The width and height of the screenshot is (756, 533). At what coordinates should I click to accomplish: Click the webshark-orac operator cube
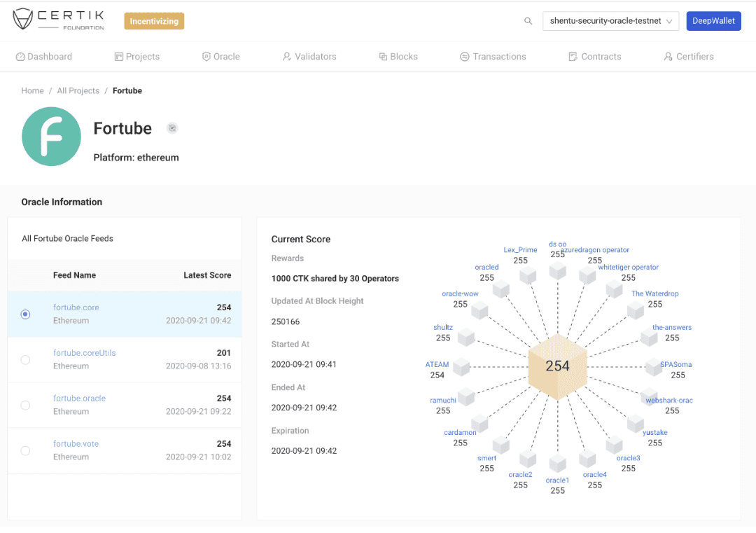pos(650,397)
